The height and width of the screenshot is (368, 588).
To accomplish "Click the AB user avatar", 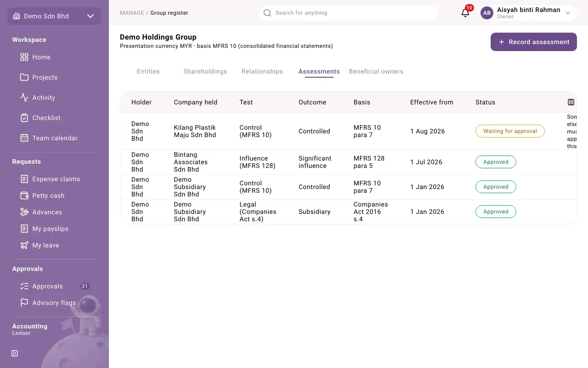I will [487, 13].
